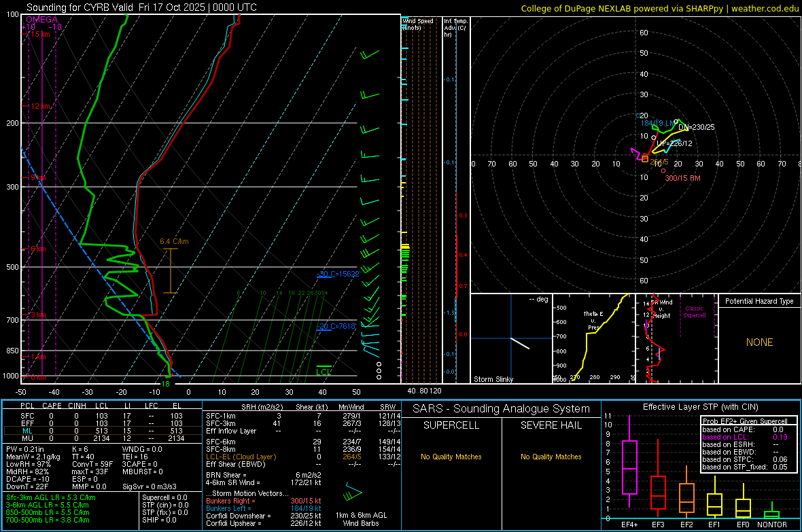The image size is (802, 532).
Task: Click the 'MBURST = 0' value
Action: point(143,472)
